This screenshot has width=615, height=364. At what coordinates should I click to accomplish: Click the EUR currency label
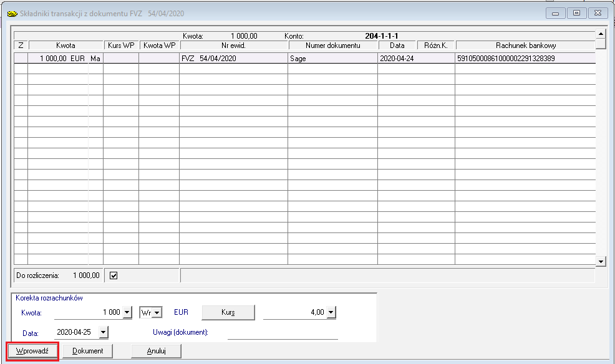coord(182,312)
